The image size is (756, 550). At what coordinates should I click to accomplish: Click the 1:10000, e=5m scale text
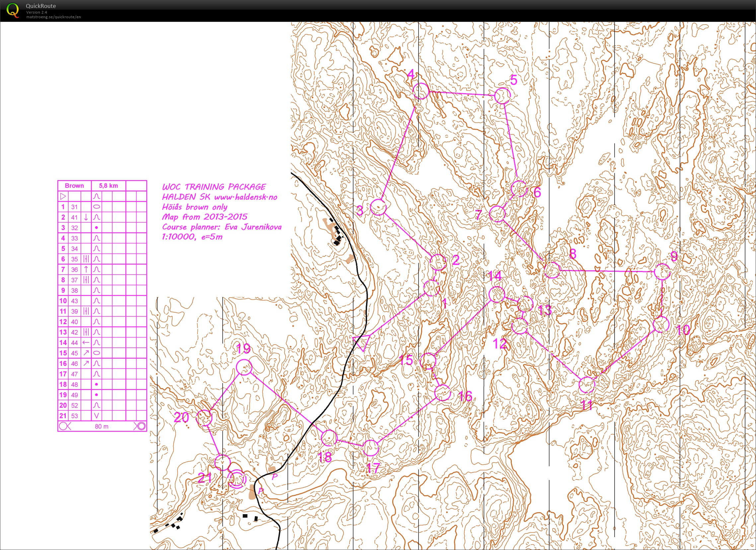pyautogui.click(x=192, y=237)
